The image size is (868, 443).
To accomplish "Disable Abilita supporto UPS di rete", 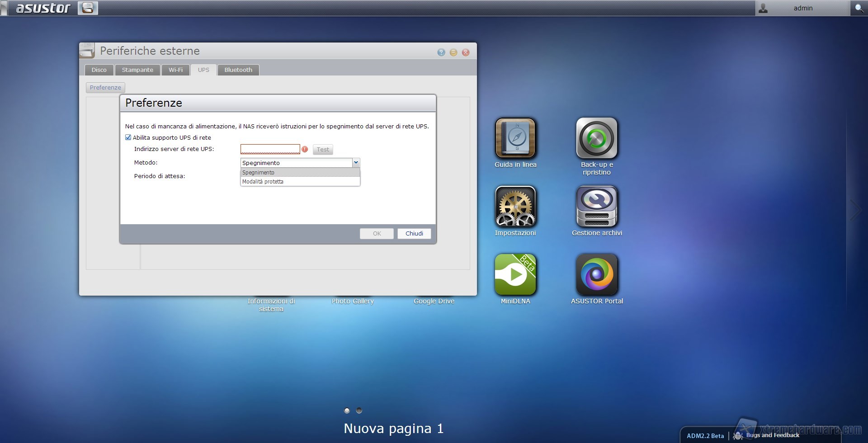I will [x=128, y=137].
